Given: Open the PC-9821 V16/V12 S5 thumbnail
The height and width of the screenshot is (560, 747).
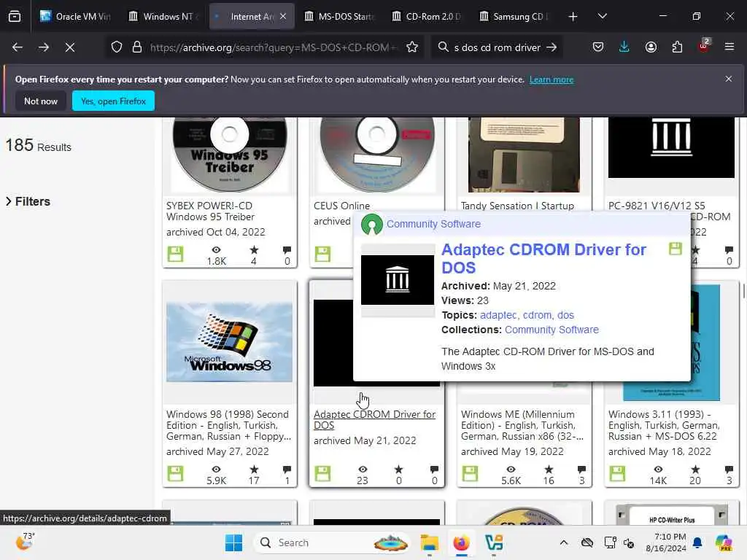Looking at the screenshot, I should click(671, 147).
